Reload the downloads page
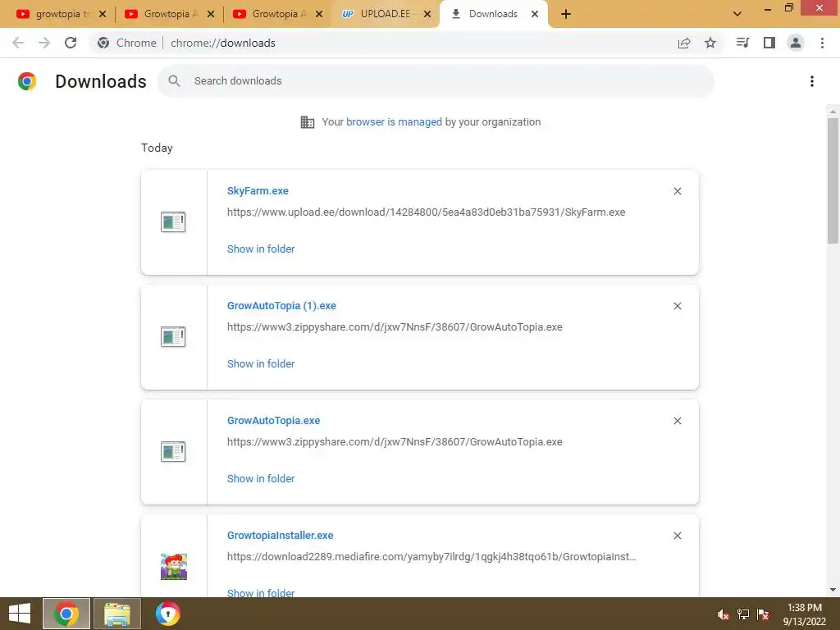The height and width of the screenshot is (630, 840). 71,43
